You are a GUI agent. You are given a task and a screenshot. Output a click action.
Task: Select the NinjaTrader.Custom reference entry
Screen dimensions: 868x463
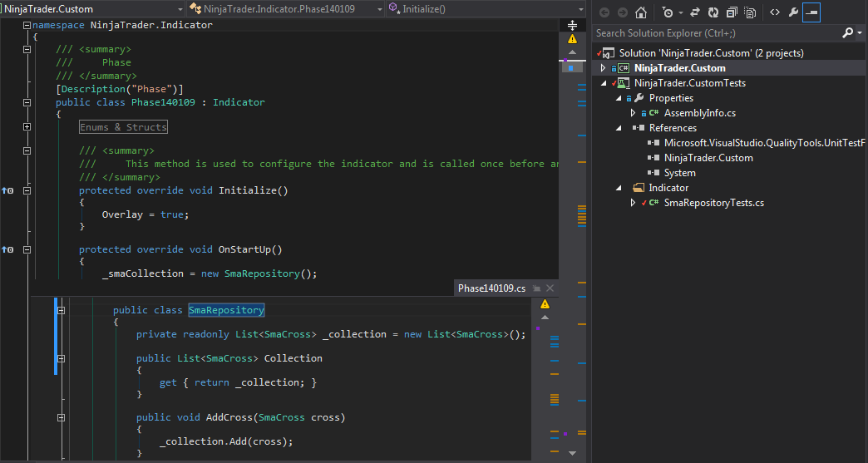click(708, 158)
